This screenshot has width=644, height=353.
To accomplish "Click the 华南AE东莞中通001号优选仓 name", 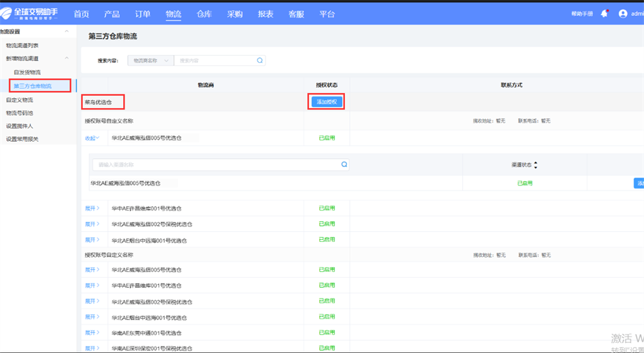I will point(147,333).
